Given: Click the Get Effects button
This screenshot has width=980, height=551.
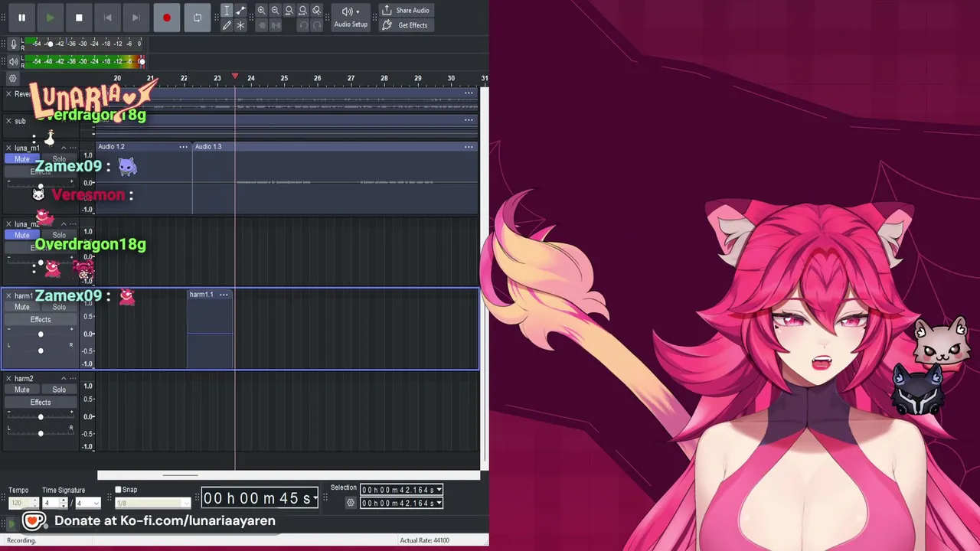Looking at the screenshot, I should coord(405,25).
